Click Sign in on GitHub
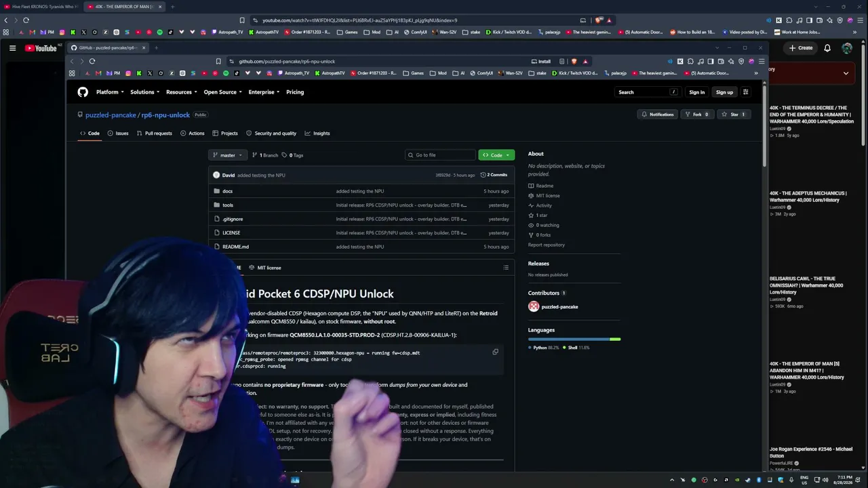Image resolution: width=868 pixels, height=488 pixels. pos(697,92)
